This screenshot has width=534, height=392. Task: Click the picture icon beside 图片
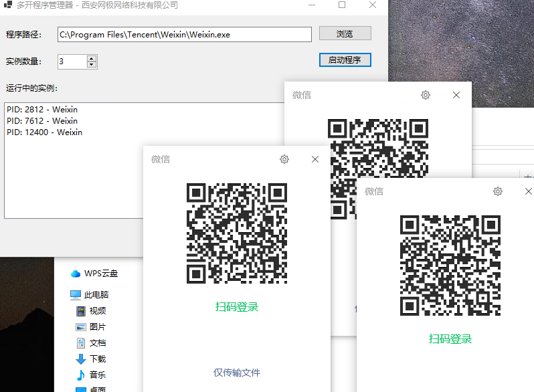click(x=81, y=327)
